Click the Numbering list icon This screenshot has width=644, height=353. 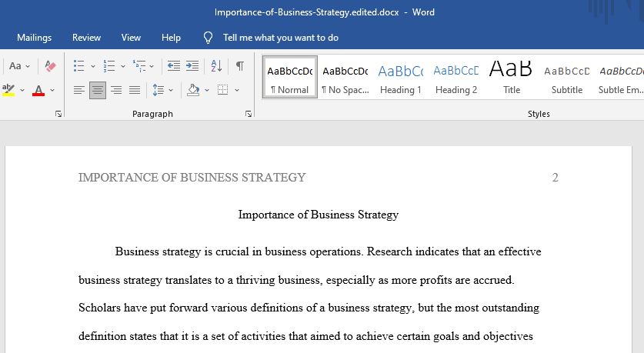(109, 65)
